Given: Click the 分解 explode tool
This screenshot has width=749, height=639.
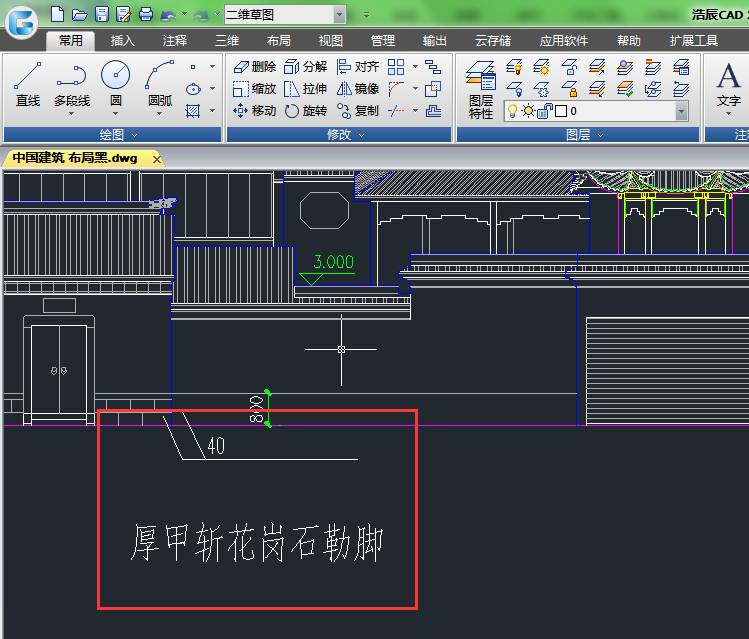Looking at the screenshot, I should click(306, 67).
